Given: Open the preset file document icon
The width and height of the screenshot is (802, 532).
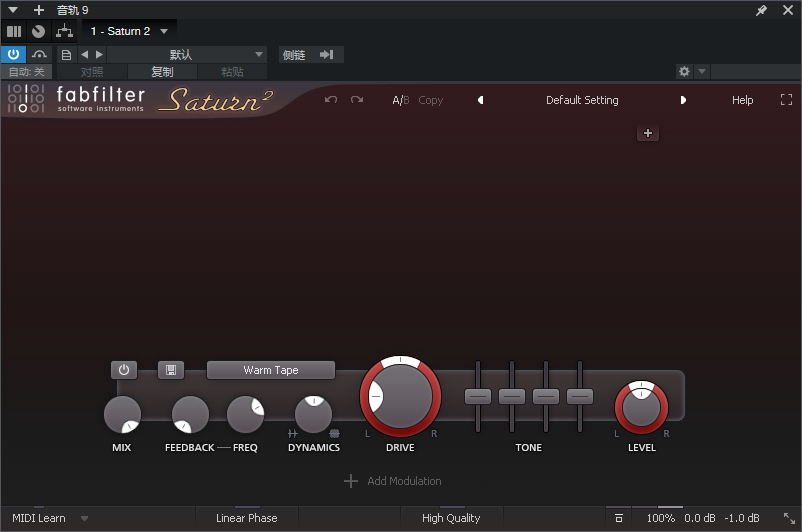Looking at the screenshot, I should pyautogui.click(x=66, y=55).
